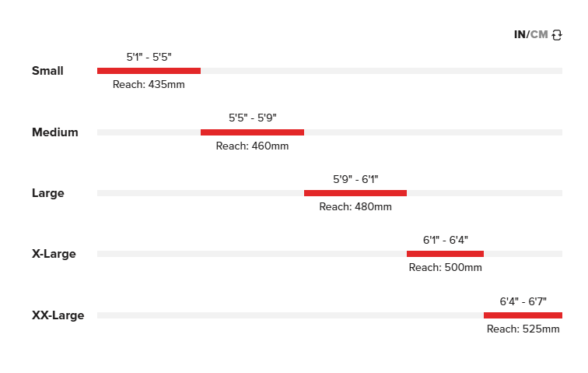The width and height of the screenshot is (588, 373).
Task: Click the 5'9" - 6'1" height range
Action: (x=355, y=179)
